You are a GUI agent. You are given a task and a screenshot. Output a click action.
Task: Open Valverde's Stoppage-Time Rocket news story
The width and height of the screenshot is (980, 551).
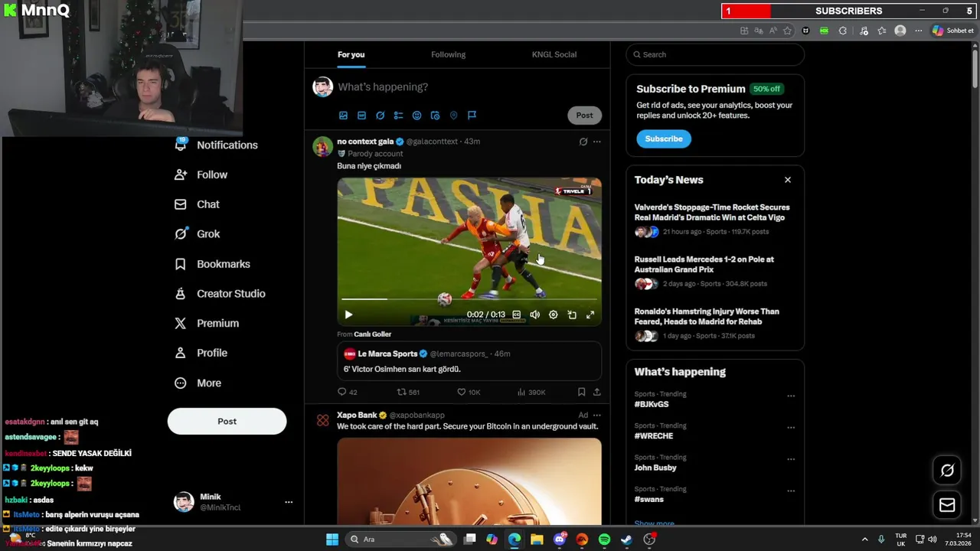click(x=715, y=219)
